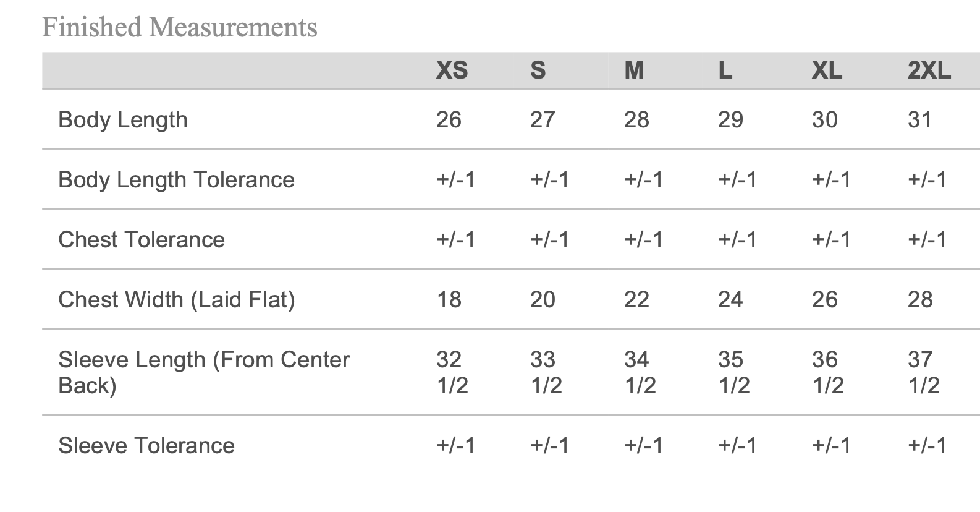Click the 2XL column header
The width and height of the screenshot is (980, 512).
[929, 70]
